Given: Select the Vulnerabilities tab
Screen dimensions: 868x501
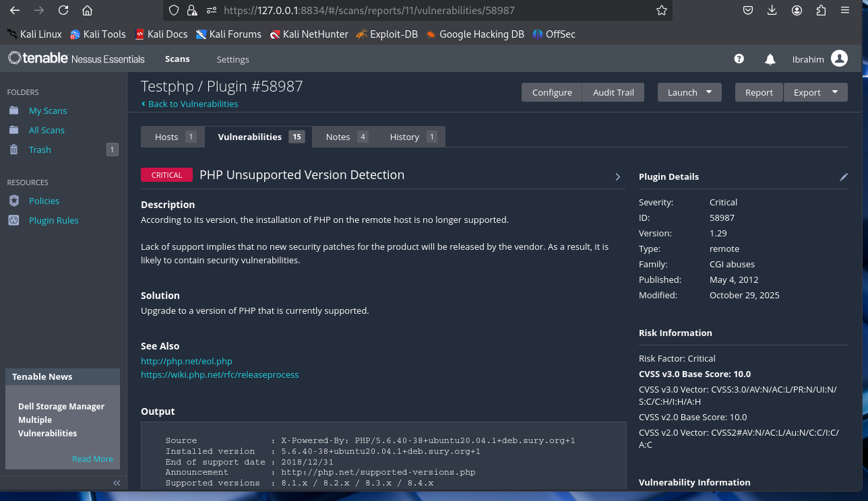Looking at the screenshot, I should click(259, 137).
